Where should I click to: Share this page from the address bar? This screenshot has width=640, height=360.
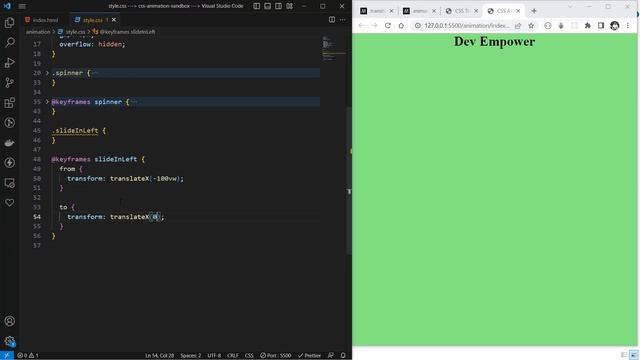tap(518, 26)
